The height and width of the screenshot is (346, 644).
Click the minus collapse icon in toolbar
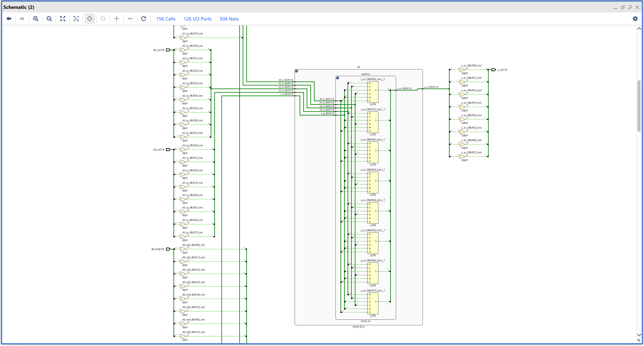[130, 19]
